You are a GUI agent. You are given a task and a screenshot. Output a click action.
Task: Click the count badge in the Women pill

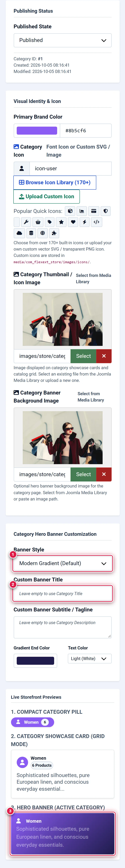click(45, 722)
